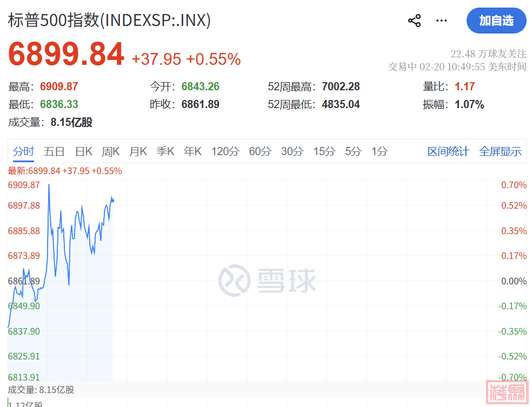Open the three-dot more options menu
The width and height of the screenshot is (532, 407).
click(442, 21)
